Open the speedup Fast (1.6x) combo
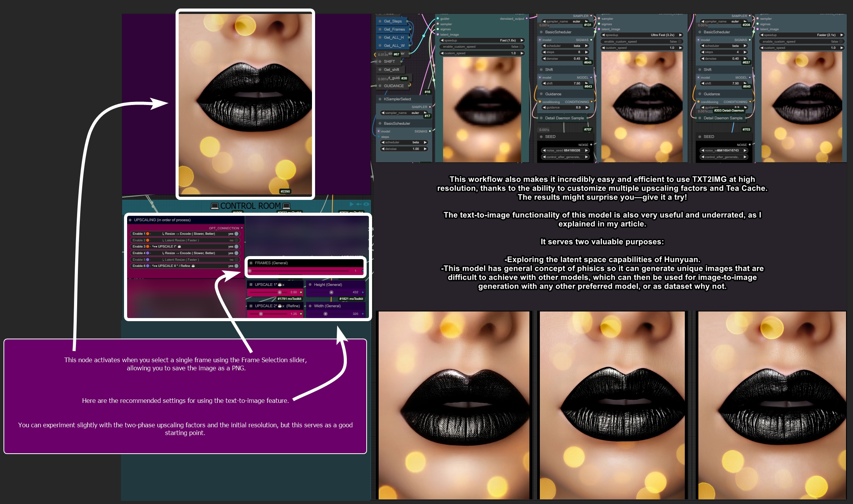Image resolution: width=853 pixels, height=504 pixels. point(483,40)
